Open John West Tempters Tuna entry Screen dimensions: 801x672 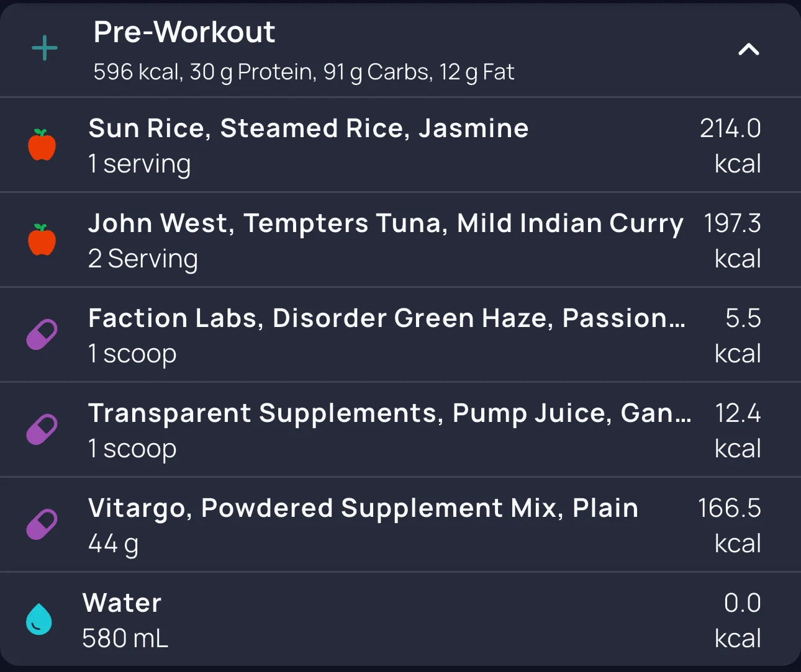tap(385, 223)
